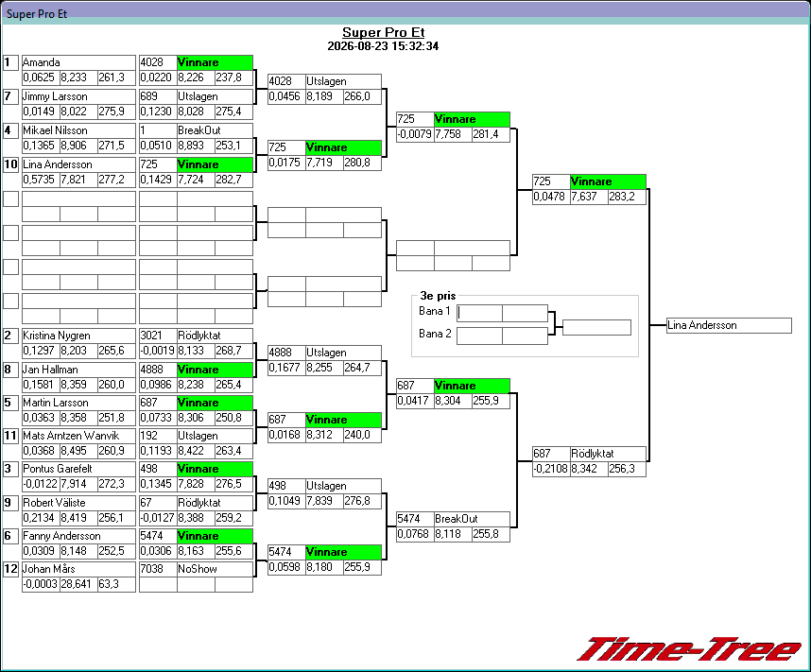Click the Time-Tree logo
The width and height of the screenshot is (811, 672).
coord(689,649)
